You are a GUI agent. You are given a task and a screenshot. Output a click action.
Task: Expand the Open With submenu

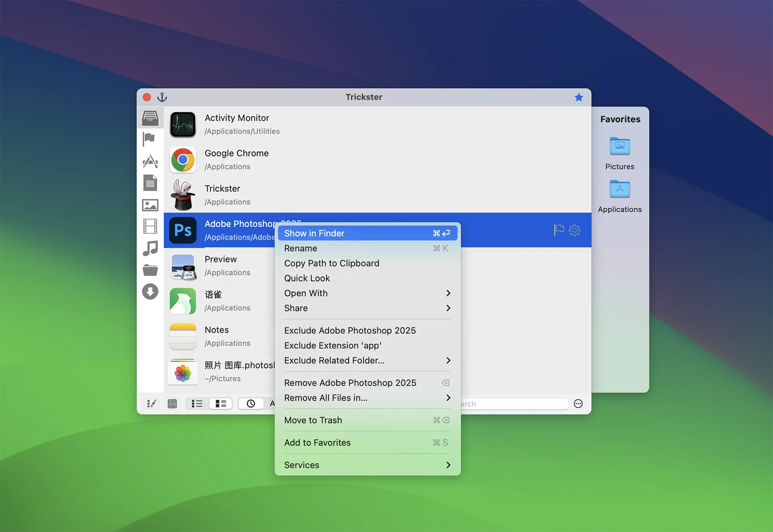click(367, 293)
